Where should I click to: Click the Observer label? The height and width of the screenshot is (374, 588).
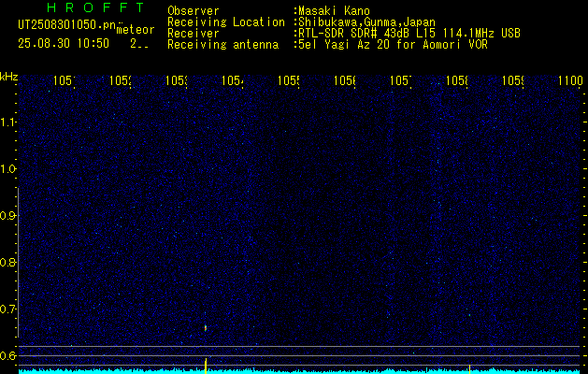pos(194,11)
